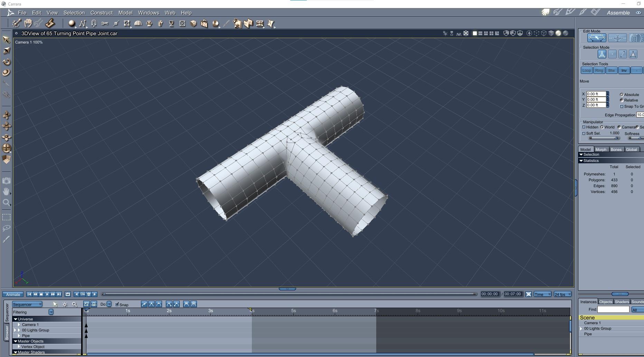644x357 pixels.
Task: Click the sequencer magnifier zoom icon
Action: (x=74, y=304)
